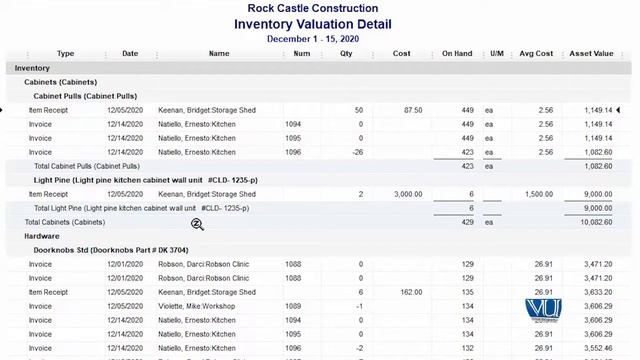Screen dimensions: 640x360
Task: Click the 10,082.60 total asset value
Action: click(596, 222)
